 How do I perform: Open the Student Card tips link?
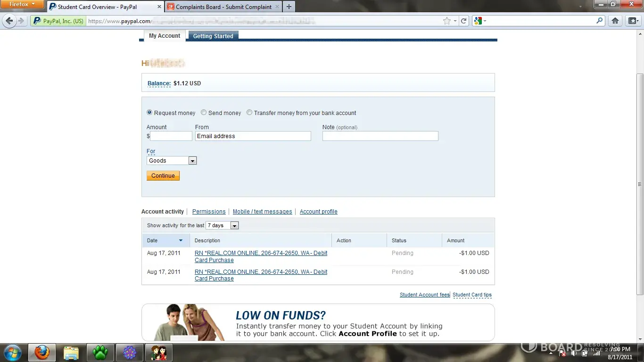click(x=472, y=295)
